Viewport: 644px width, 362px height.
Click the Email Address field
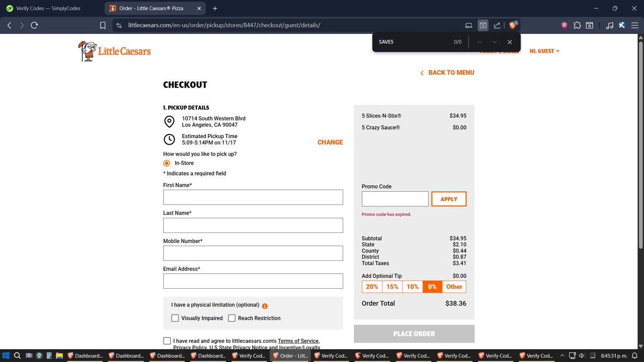[x=253, y=281]
